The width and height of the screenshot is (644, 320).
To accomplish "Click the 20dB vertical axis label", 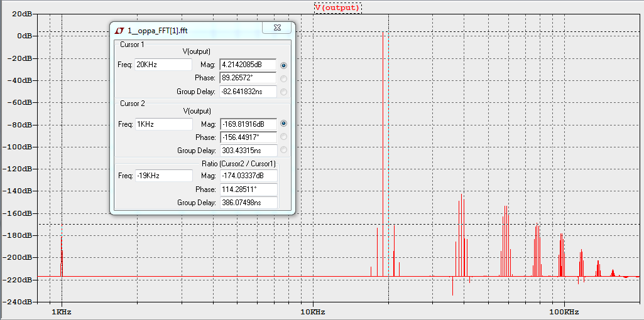I will pos(23,14).
